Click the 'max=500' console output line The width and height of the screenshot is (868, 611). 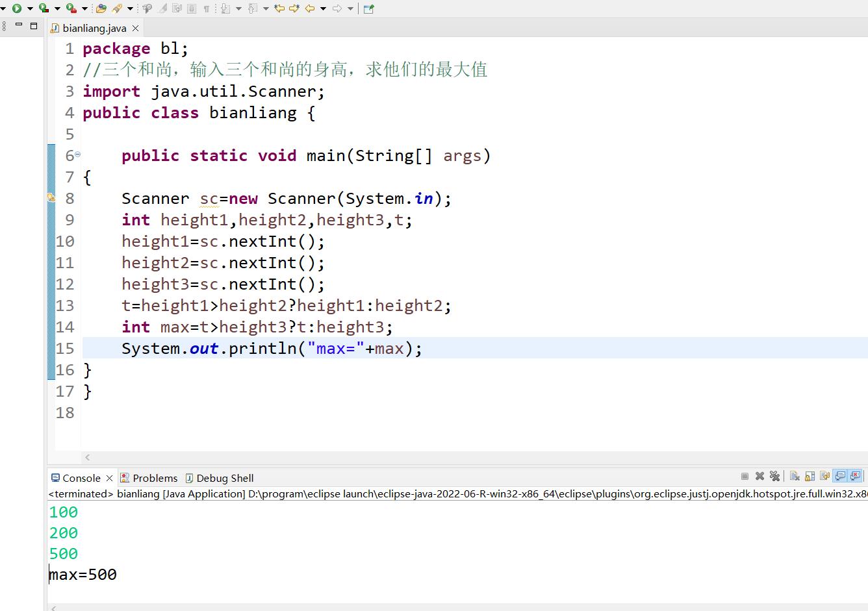[x=83, y=575]
